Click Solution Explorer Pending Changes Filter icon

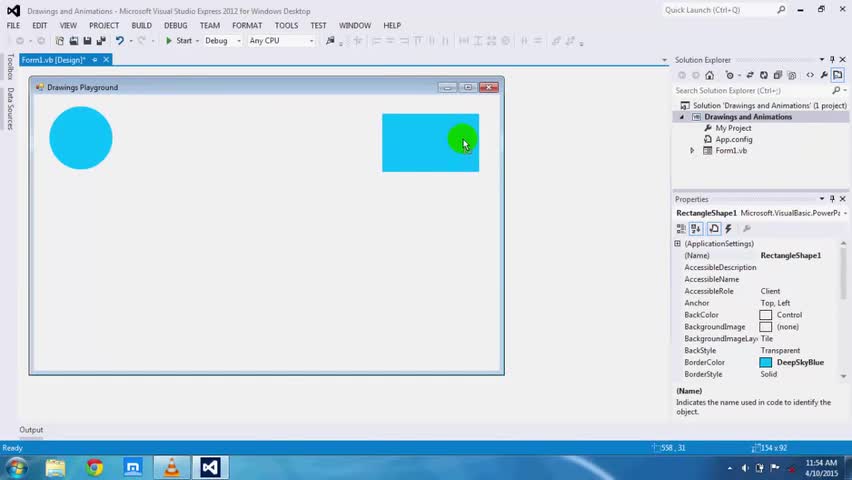click(x=730, y=75)
